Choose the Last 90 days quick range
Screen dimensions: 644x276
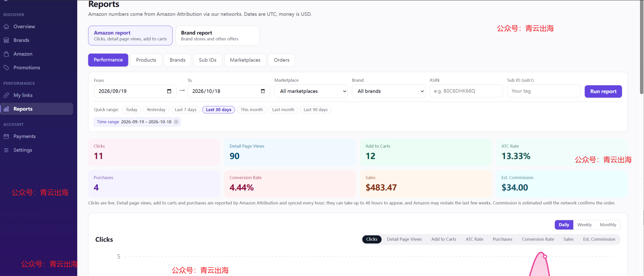coord(316,110)
